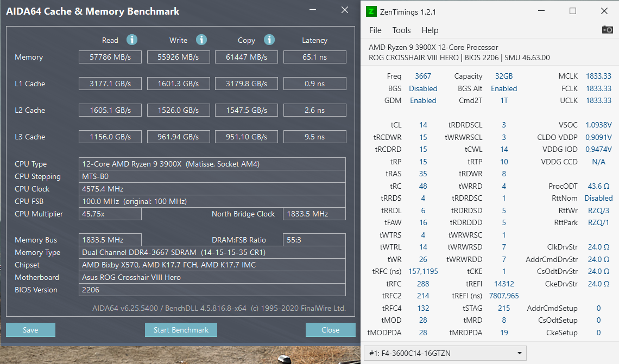Click the Chipset field AMD Bixby X570

click(x=212, y=265)
